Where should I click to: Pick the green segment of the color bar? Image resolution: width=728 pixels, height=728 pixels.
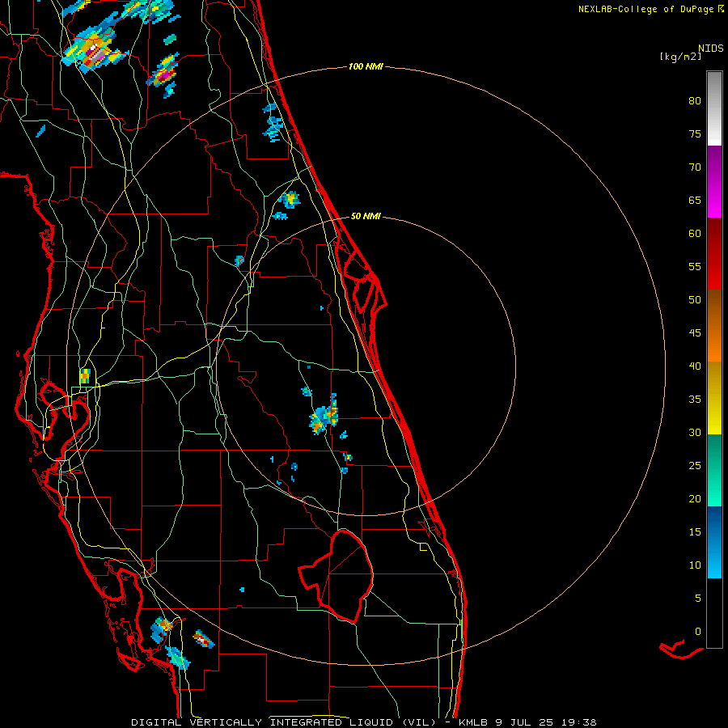[x=714, y=470]
